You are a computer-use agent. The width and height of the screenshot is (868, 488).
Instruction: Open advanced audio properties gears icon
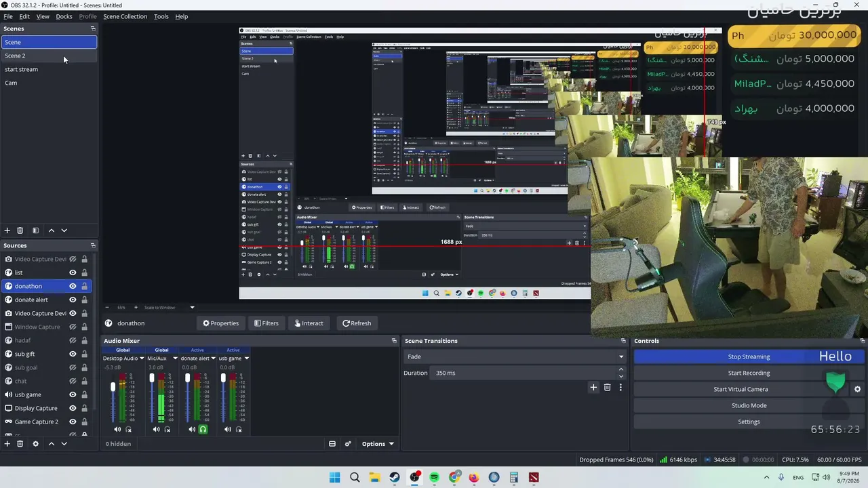[x=348, y=444]
